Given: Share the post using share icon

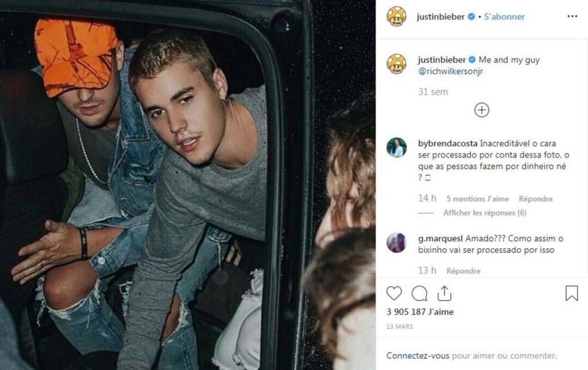Looking at the screenshot, I should (x=444, y=293).
